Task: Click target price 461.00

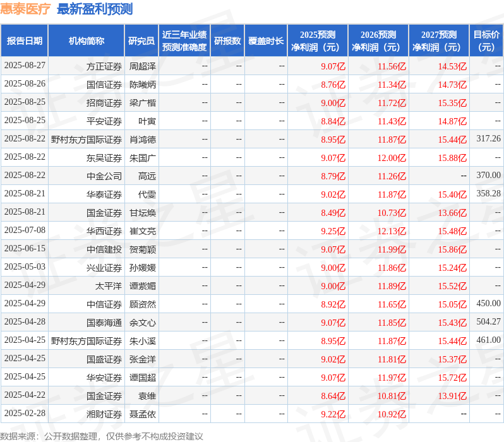Action: pyautogui.click(x=489, y=340)
